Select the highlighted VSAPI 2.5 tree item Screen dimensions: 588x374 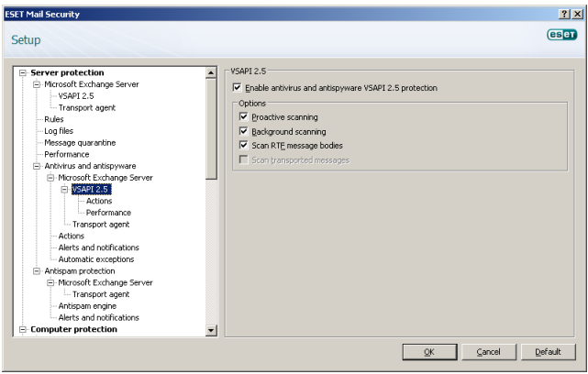[91, 189]
